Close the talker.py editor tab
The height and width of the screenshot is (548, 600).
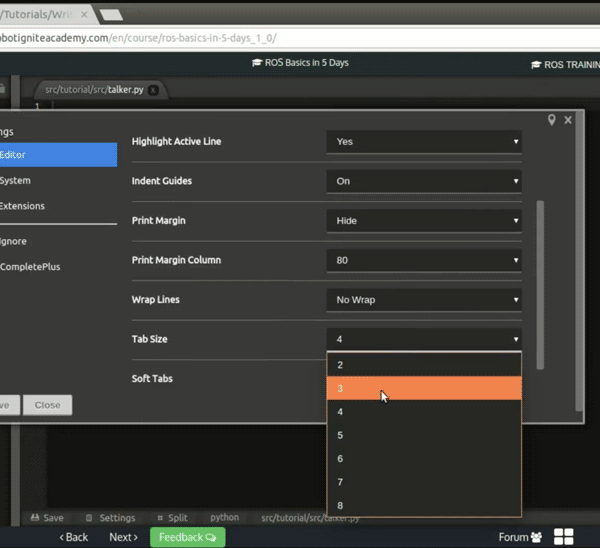pos(153,90)
